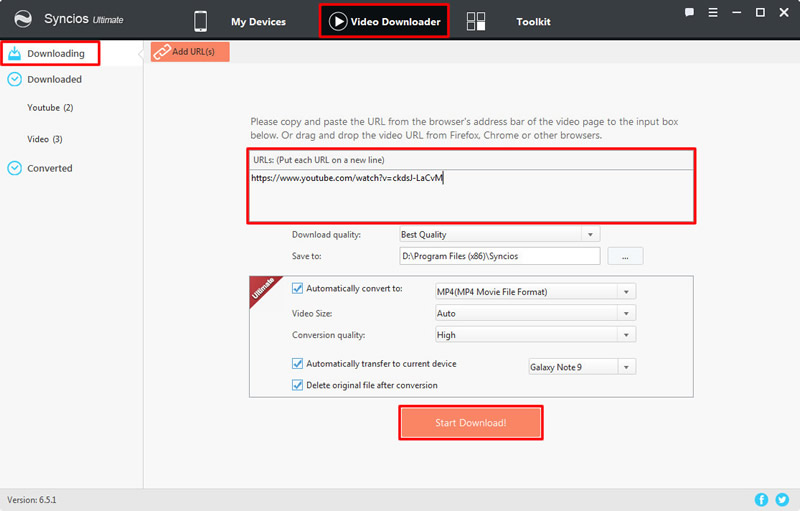
Task: Select Converted in the sidebar
Action: point(49,168)
